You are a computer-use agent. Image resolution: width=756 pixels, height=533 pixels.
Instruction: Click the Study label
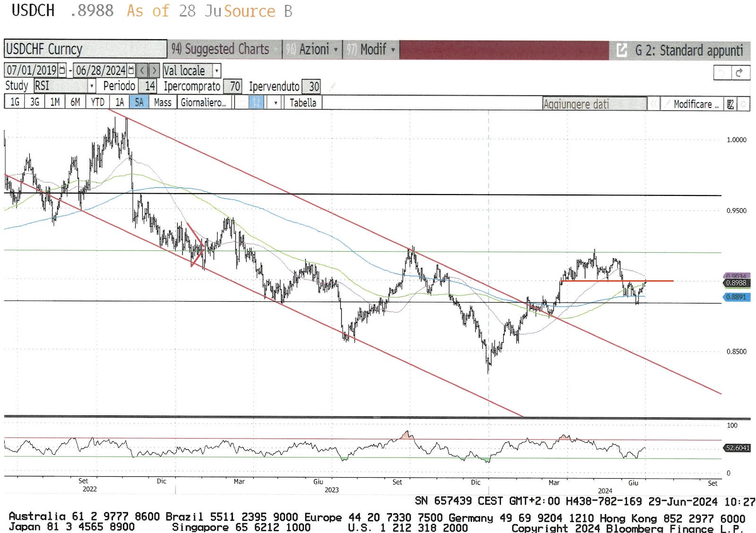pos(17,86)
